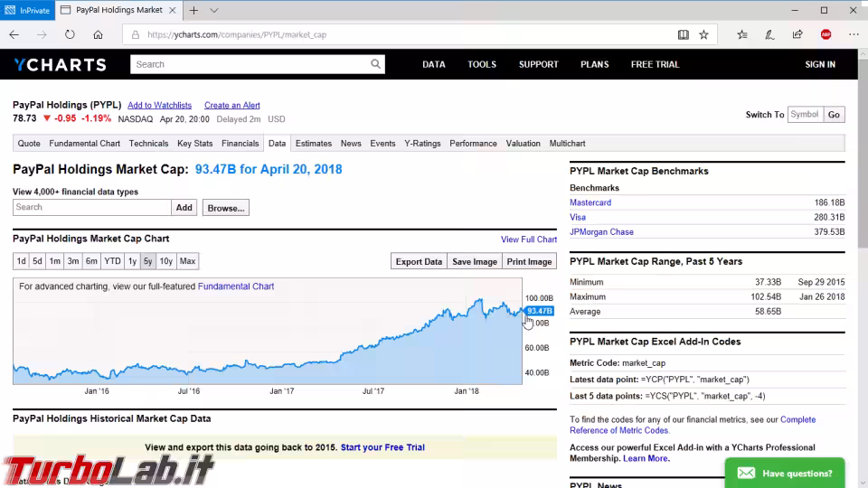Open the browser home page icon
Screen dimensions: 868x488
tap(98, 34)
